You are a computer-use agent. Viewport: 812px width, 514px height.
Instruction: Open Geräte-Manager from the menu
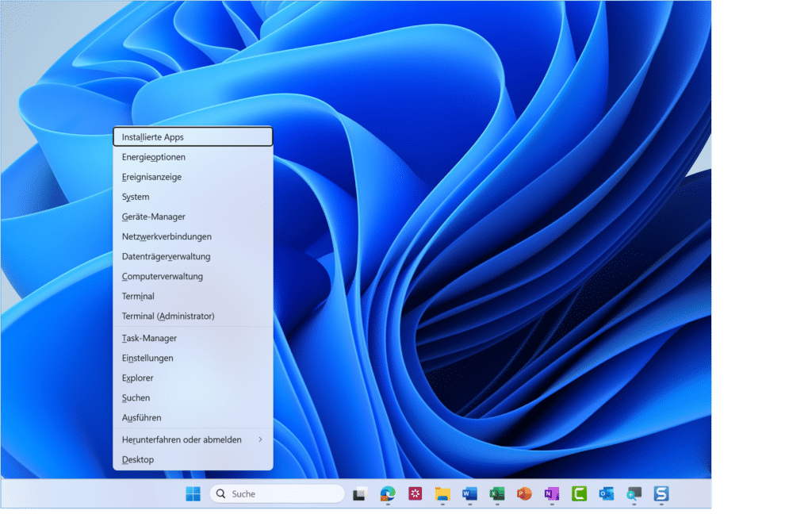point(154,217)
